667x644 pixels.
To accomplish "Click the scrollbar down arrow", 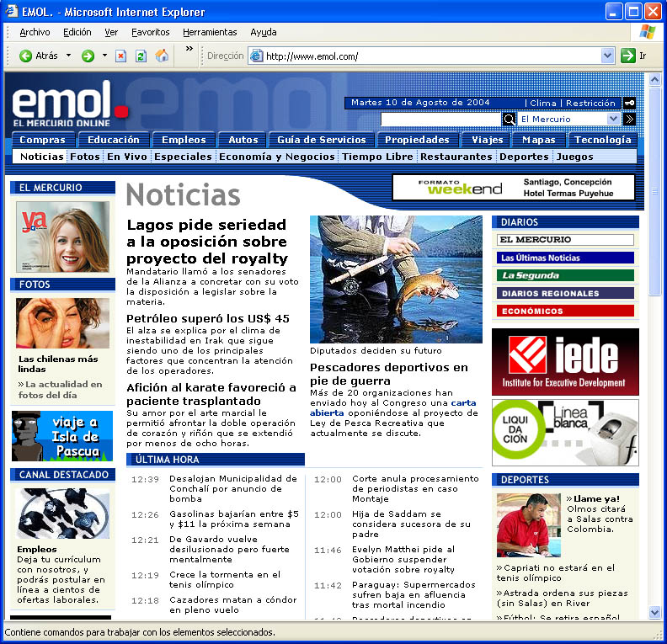I will [654, 613].
